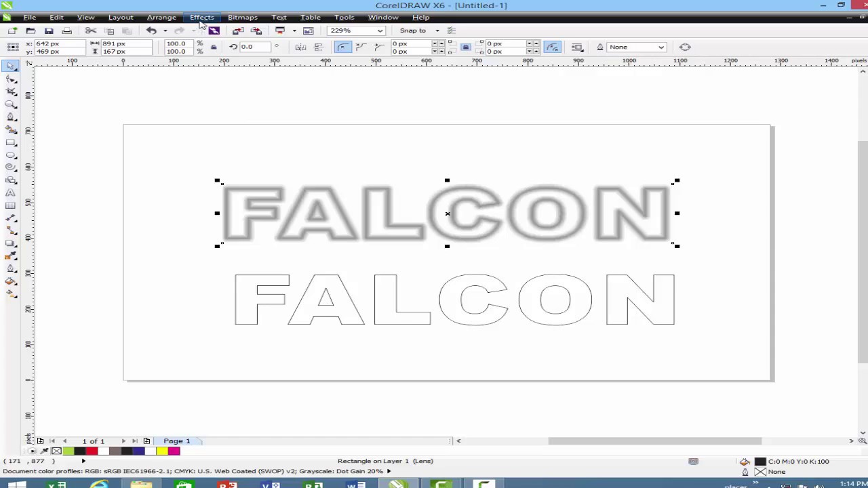Expand the Undo history arrow
Screen dimensions: 868x488
click(165, 30)
